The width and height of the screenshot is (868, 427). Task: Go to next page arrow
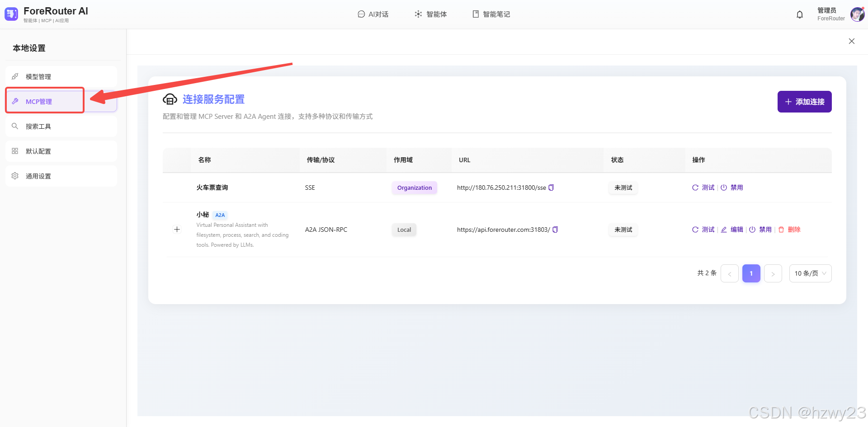[773, 273]
